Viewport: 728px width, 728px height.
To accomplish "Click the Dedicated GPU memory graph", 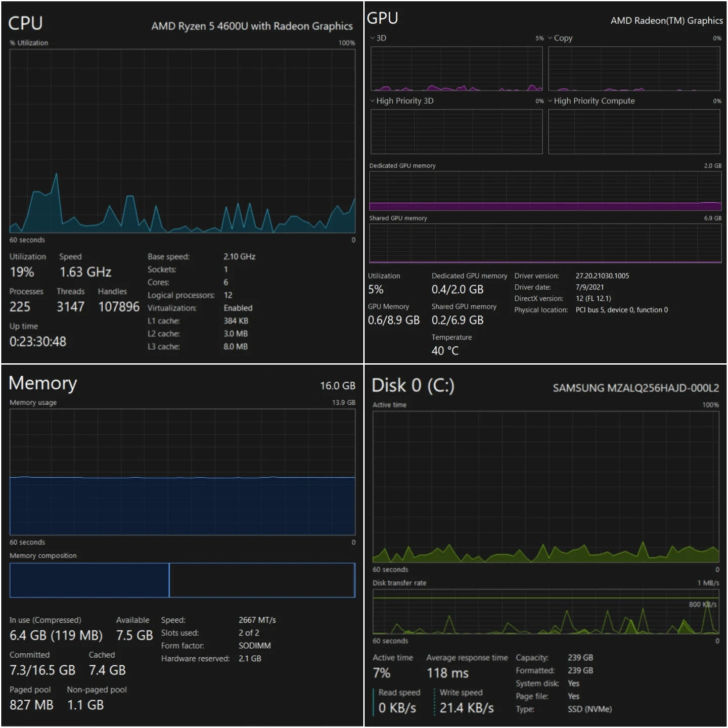I will (545, 191).
